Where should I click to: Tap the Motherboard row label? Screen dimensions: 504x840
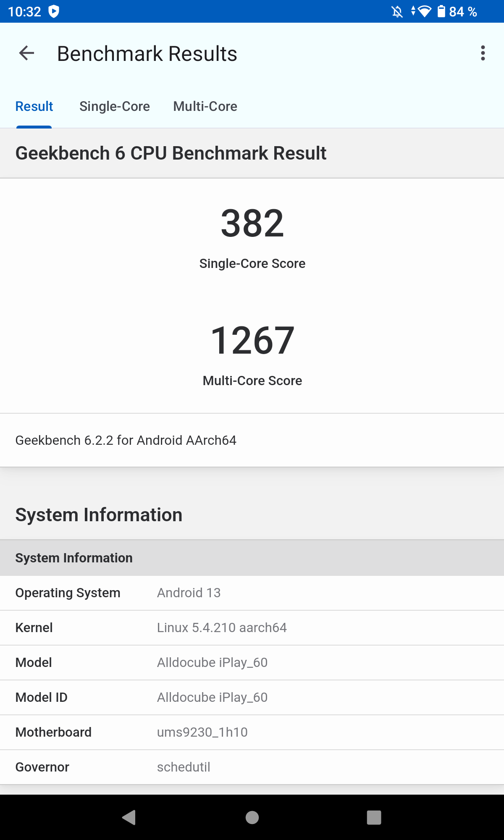tap(53, 732)
